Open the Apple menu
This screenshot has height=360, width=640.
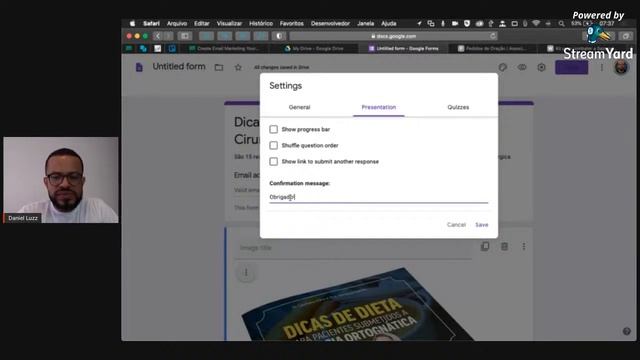[x=132, y=24]
